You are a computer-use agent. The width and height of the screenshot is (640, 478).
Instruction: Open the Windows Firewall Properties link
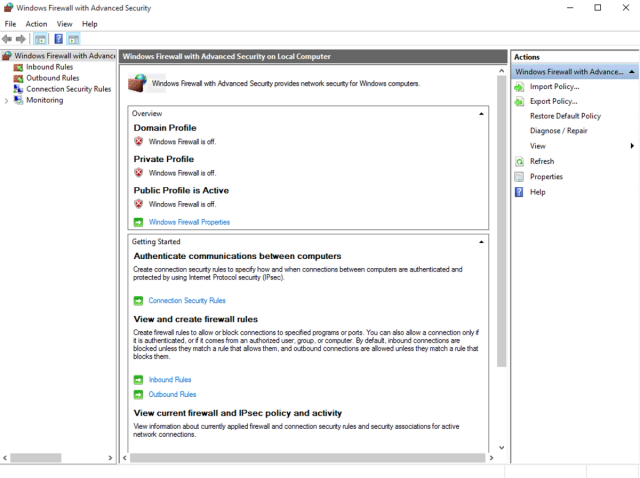[x=189, y=222]
